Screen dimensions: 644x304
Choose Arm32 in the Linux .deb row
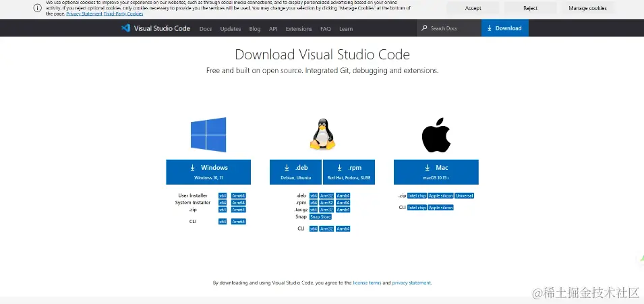pos(326,196)
